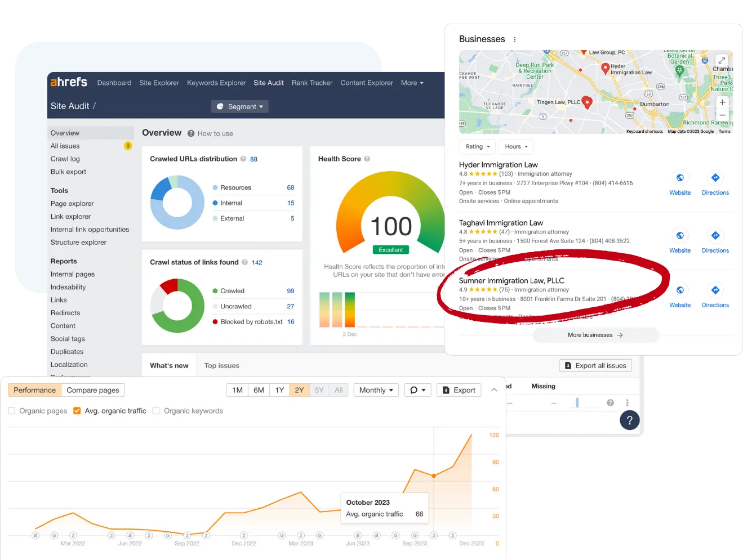743x560 pixels.
Task: Click More businesses link
Action: 595,335
